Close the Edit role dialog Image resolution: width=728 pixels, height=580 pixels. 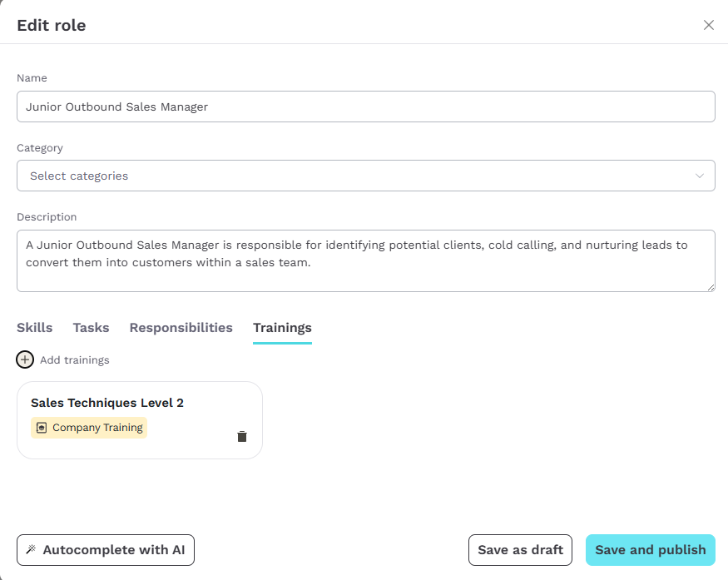point(709,25)
